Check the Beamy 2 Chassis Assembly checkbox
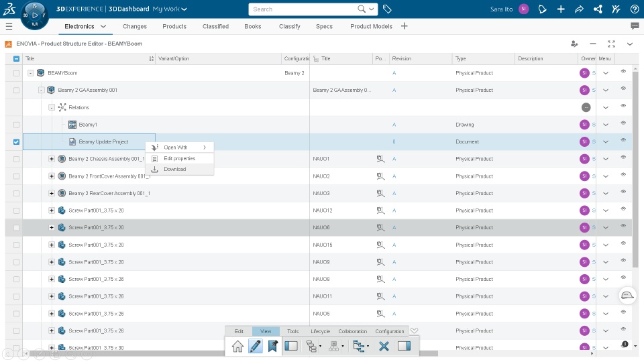644x362 pixels. click(x=16, y=160)
